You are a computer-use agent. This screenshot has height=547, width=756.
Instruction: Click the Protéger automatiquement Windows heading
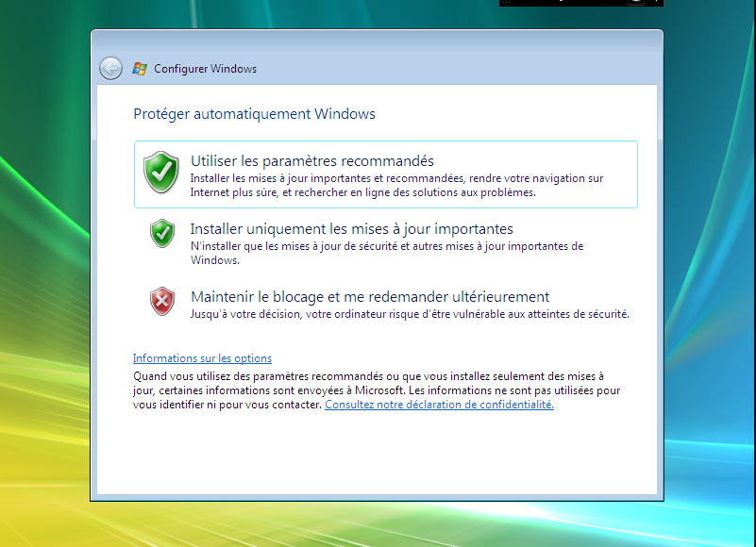254,114
